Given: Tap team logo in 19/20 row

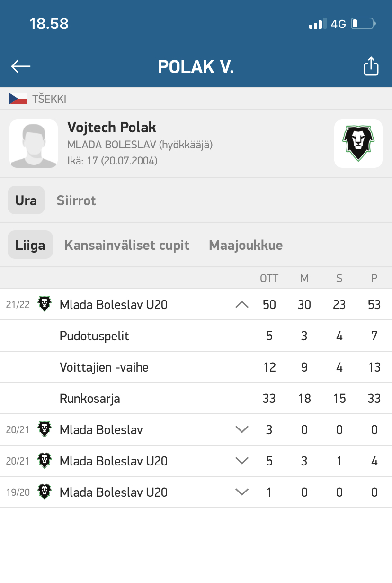Looking at the screenshot, I should pyautogui.click(x=45, y=492).
